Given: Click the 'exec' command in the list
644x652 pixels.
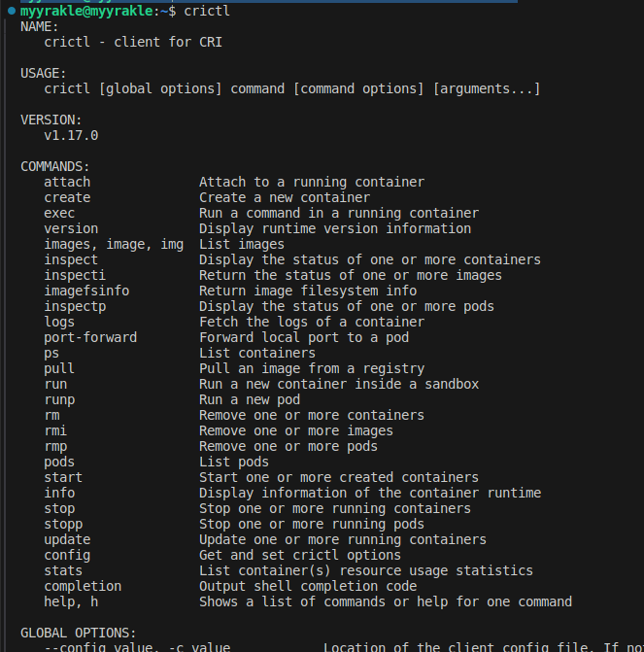Looking at the screenshot, I should tap(59, 213).
